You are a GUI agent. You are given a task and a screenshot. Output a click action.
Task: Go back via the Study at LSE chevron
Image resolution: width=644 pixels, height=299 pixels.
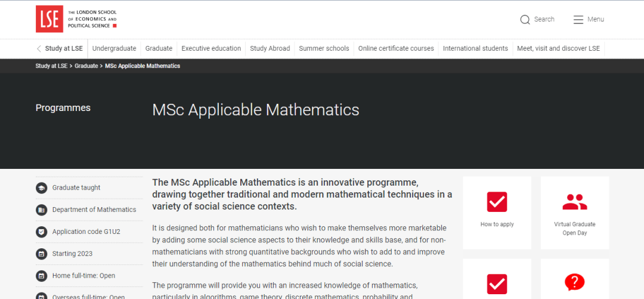click(x=39, y=49)
